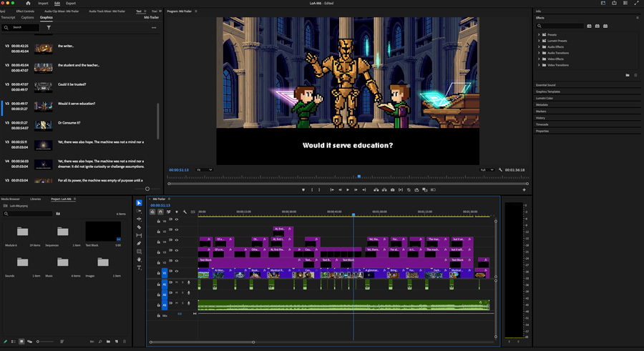Open the filter icon in Graphics tab
Viewport: 644px width, 351px height.
pos(49,27)
